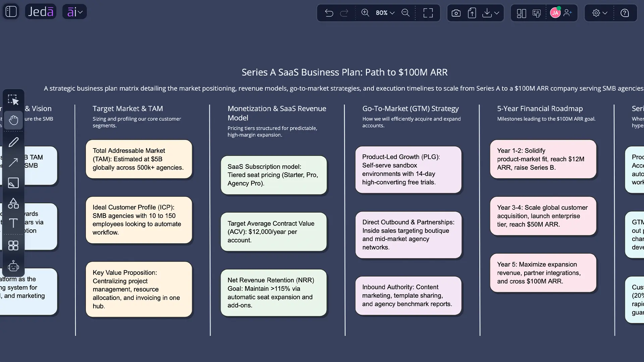Open the help question mark
The image size is (644, 362).
pyautogui.click(x=625, y=13)
